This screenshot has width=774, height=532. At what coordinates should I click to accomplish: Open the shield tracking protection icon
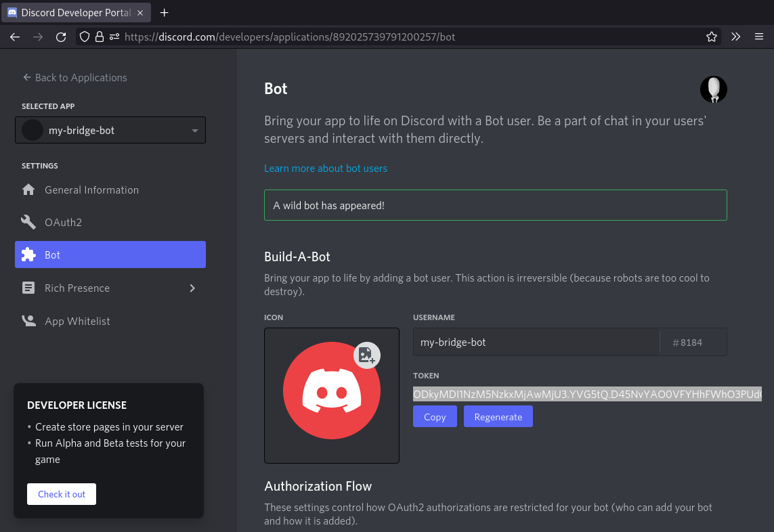85,37
